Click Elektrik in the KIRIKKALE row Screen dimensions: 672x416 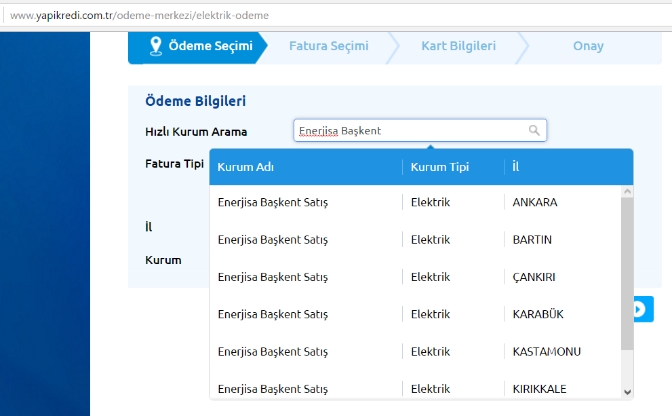click(x=430, y=389)
